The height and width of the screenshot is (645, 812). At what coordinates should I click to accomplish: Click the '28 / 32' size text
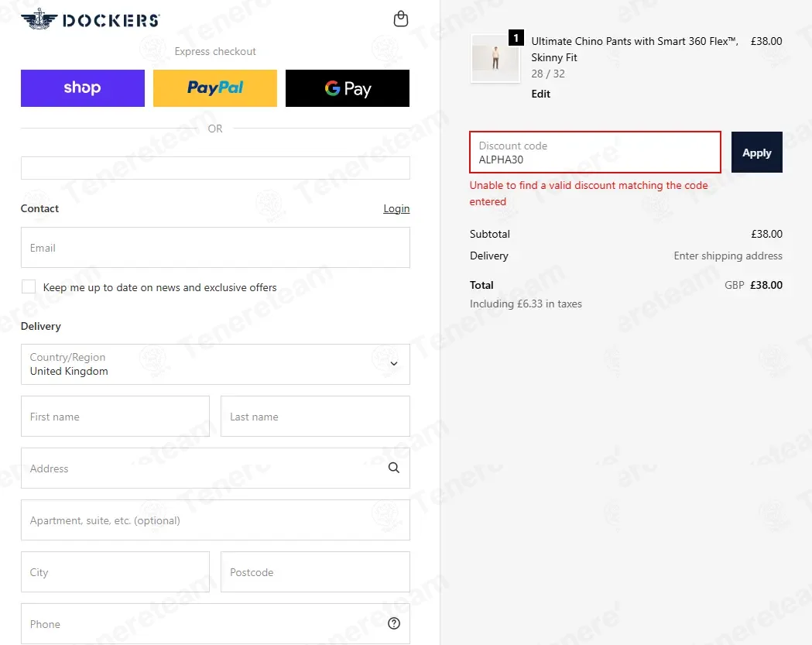click(x=548, y=74)
